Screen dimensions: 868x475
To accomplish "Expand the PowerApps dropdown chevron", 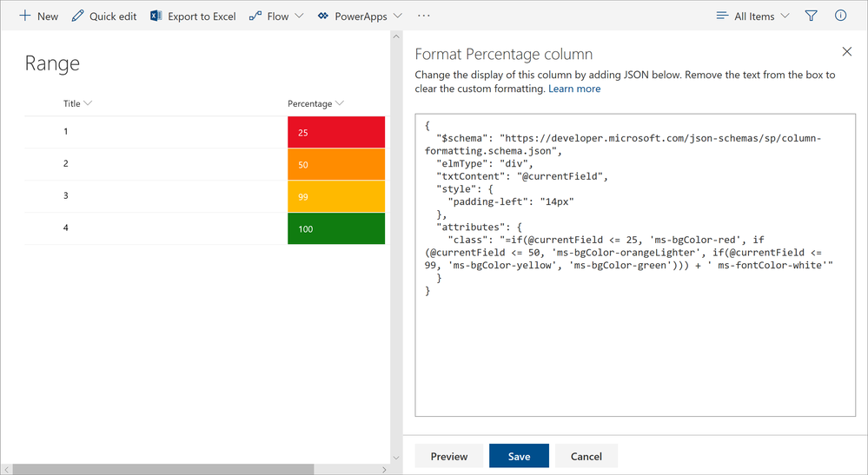I will [398, 16].
